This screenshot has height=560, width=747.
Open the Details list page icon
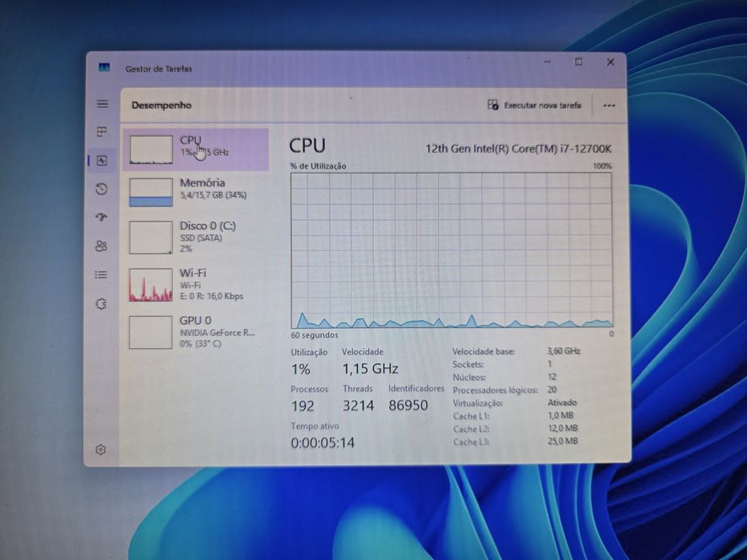101,274
